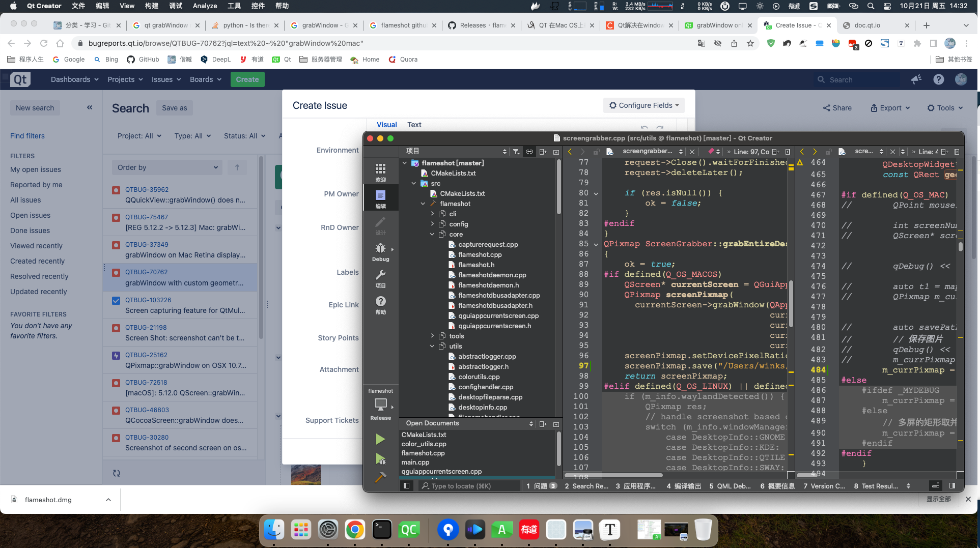
Task: Toggle right sidebar in Qt Creator status bar
Action: 952,486
